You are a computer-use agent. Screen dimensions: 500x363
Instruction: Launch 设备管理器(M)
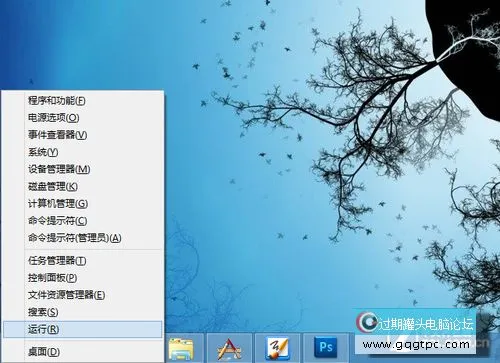pyautogui.click(x=83, y=169)
